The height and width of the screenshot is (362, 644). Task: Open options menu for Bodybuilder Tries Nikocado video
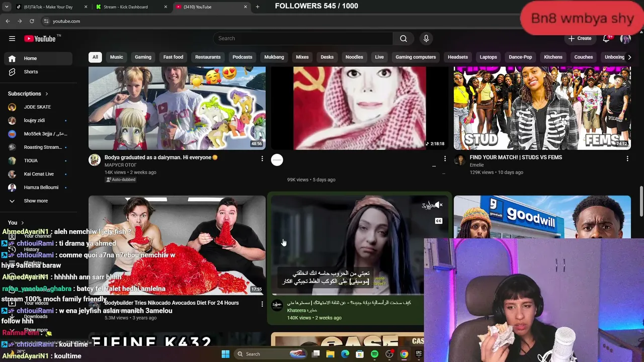click(262, 304)
